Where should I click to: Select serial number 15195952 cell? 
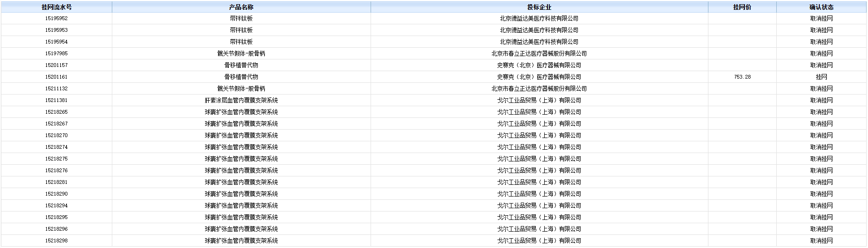pos(56,19)
